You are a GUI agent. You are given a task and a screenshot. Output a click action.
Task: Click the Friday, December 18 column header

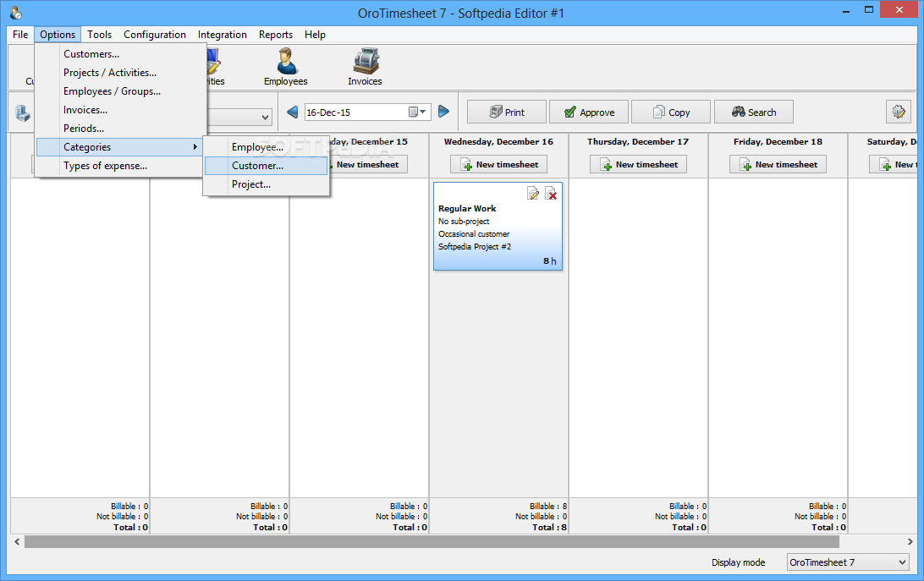coord(778,141)
